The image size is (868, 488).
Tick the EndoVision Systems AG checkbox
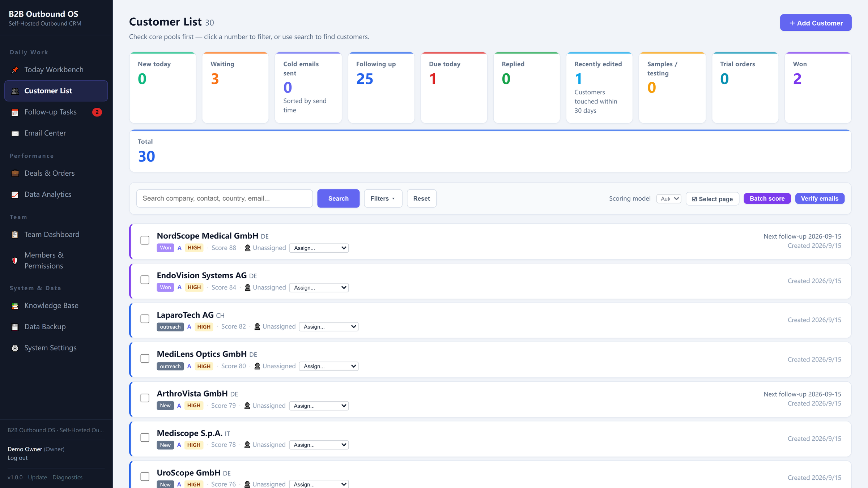tap(145, 280)
